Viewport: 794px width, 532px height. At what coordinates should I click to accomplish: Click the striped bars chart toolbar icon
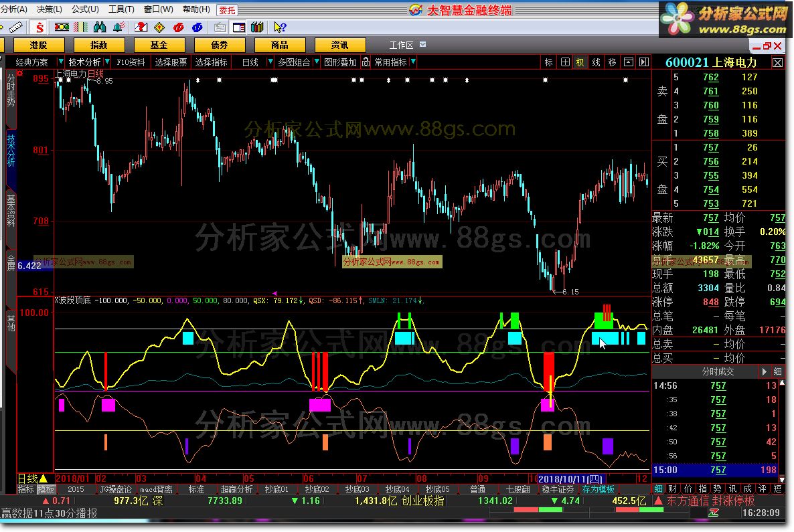tap(81, 27)
